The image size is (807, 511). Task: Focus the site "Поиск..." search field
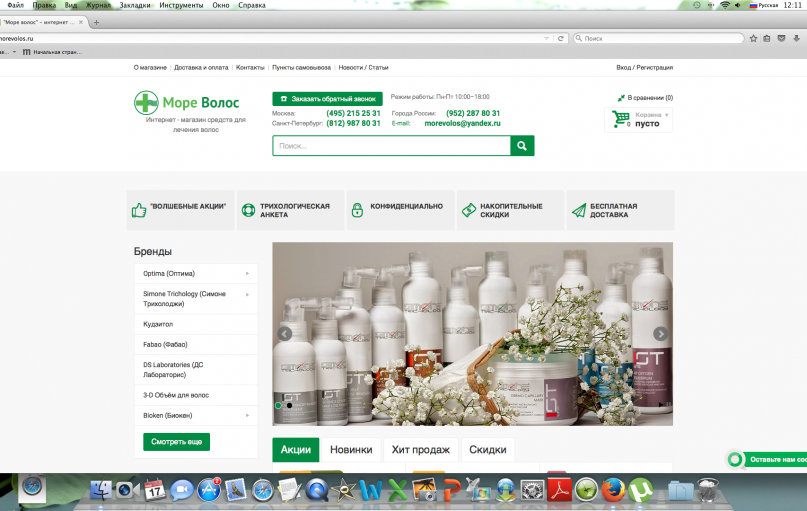coord(392,146)
